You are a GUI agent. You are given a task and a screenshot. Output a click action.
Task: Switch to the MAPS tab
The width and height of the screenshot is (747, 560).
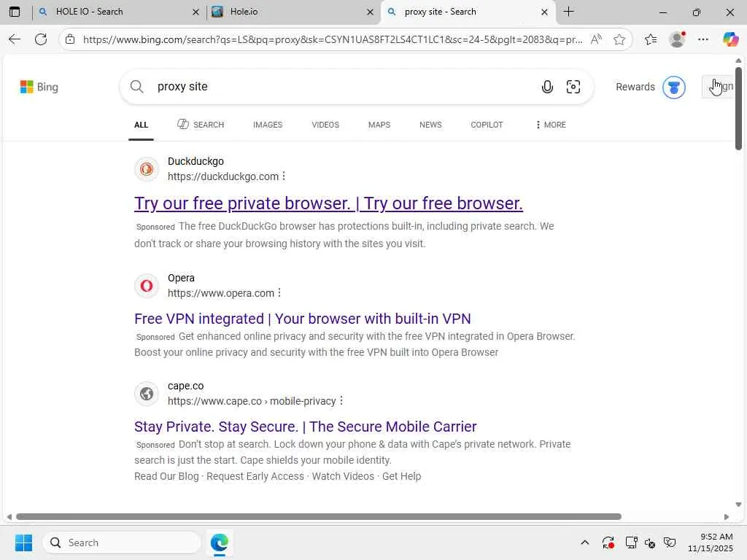pyautogui.click(x=379, y=125)
